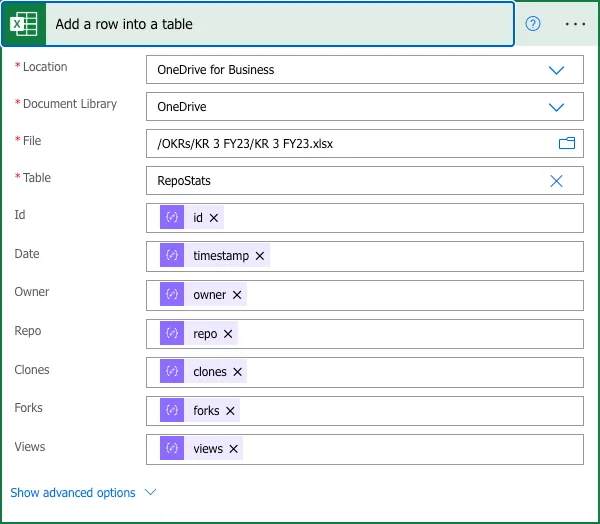Remove the repo dynamic content token
600x524 pixels.
click(228, 334)
